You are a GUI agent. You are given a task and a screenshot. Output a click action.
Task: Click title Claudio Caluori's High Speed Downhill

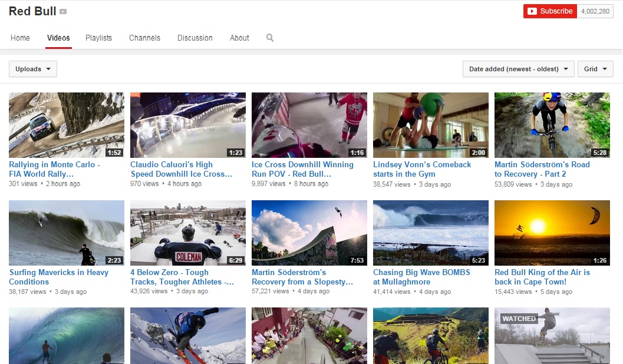[181, 169]
